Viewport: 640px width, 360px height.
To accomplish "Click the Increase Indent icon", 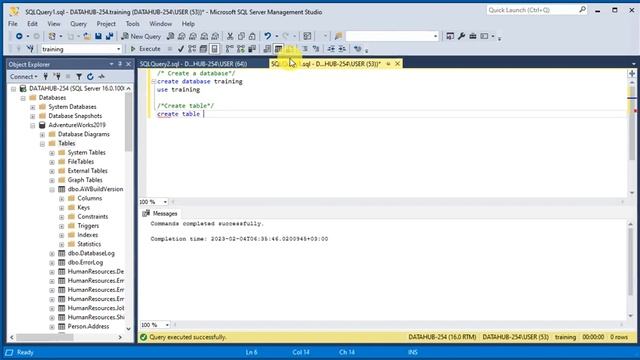I will [x=342, y=49].
